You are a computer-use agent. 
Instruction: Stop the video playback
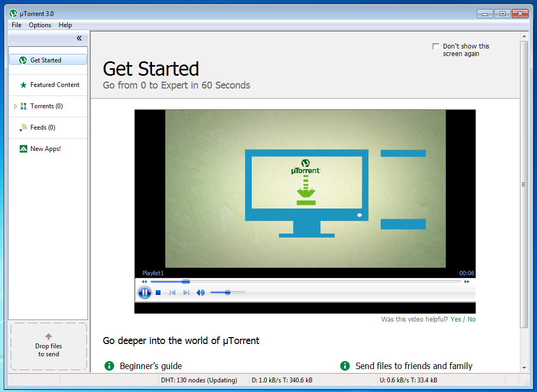point(158,292)
